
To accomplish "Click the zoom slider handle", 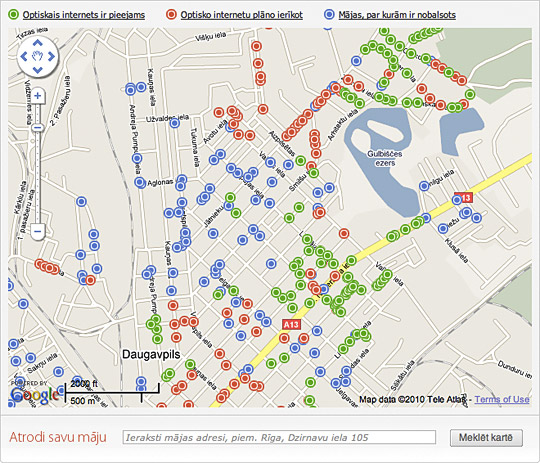I will point(38,128).
